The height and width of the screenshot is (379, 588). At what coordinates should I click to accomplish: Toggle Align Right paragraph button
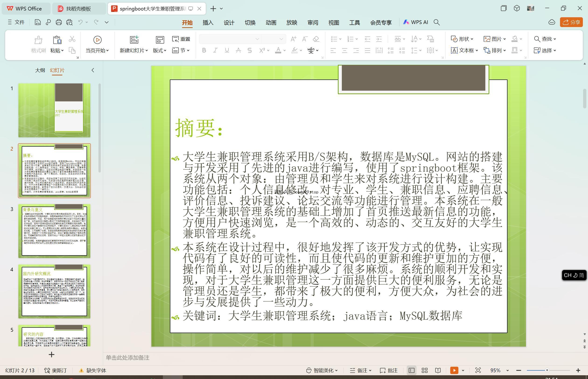coord(356,50)
